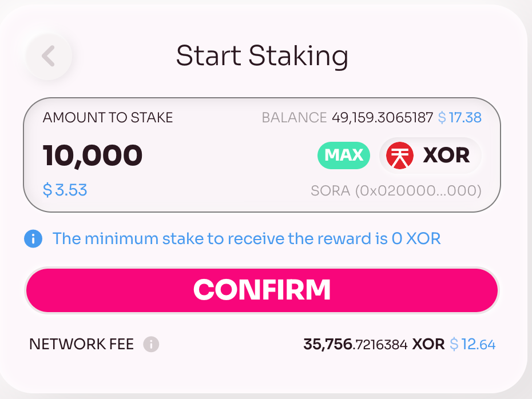Open the XOR token selector

[x=430, y=155]
